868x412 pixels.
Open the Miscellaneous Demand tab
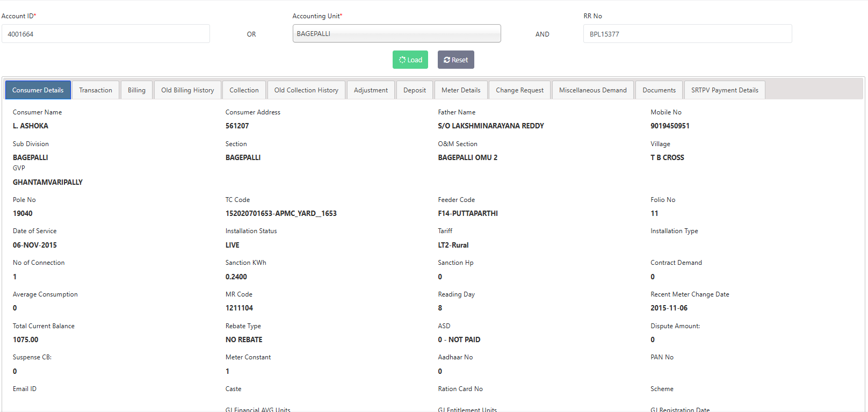pos(593,90)
